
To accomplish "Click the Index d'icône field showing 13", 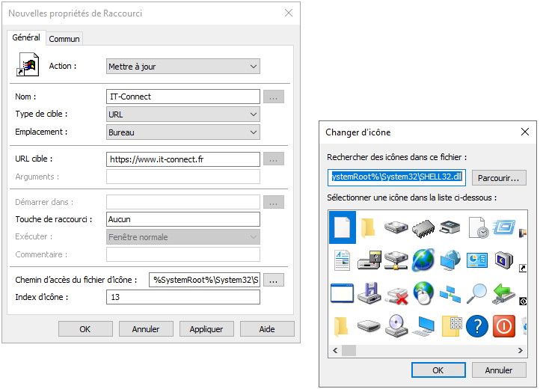I will coord(183,297).
